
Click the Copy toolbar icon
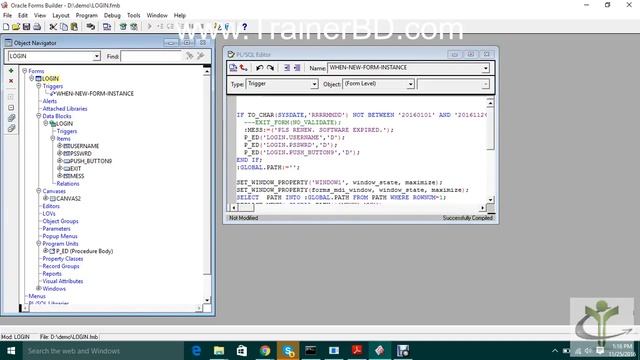pos(64,27)
